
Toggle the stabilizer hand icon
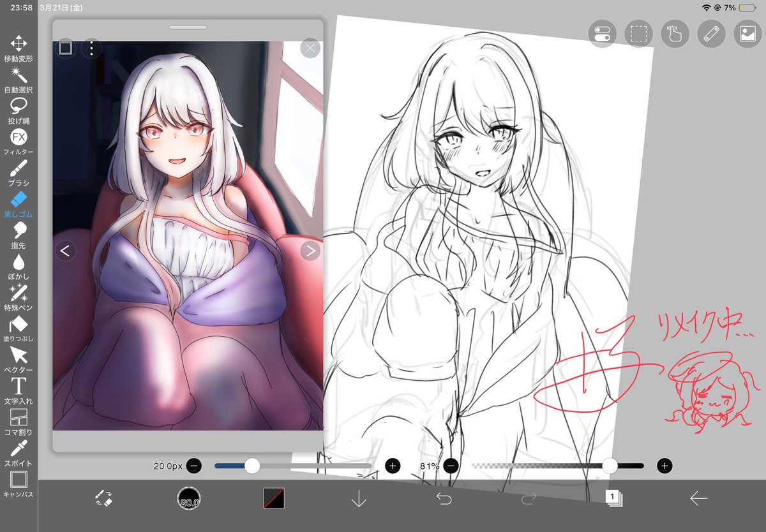pyautogui.click(x=674, y=34)
